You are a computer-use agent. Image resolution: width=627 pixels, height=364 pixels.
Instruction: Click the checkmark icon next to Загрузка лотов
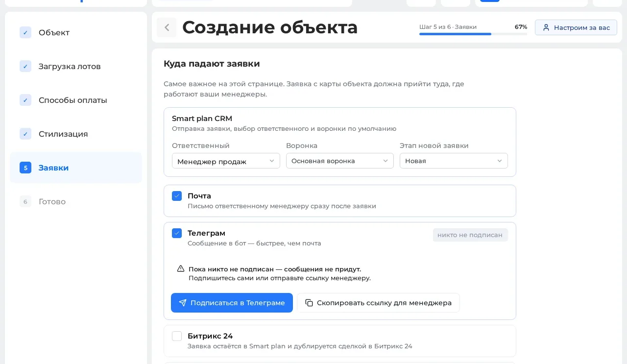pos(25,66)
